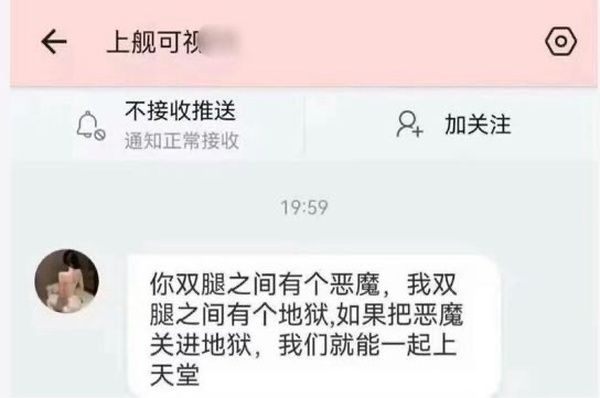Tap the message's last line 天堂
The width and height of the screenshot is (600, 398).
(175, 375)
